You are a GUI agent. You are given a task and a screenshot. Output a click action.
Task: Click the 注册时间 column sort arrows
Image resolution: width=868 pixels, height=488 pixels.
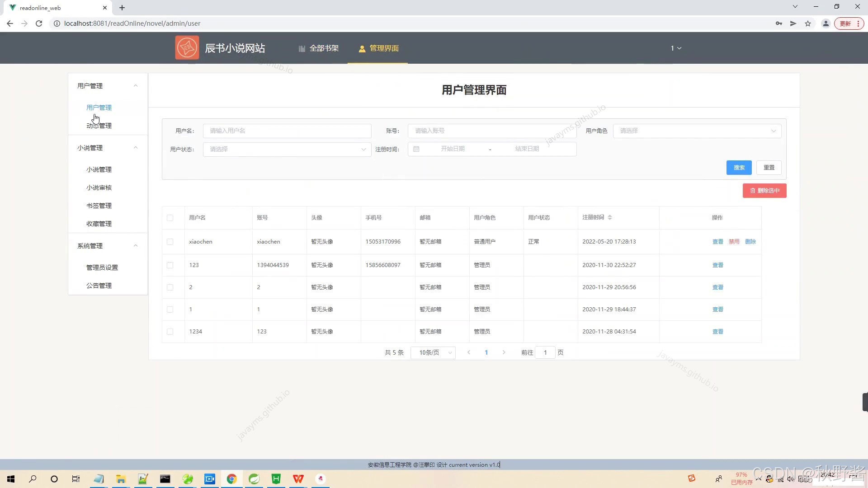coord(610,217)
